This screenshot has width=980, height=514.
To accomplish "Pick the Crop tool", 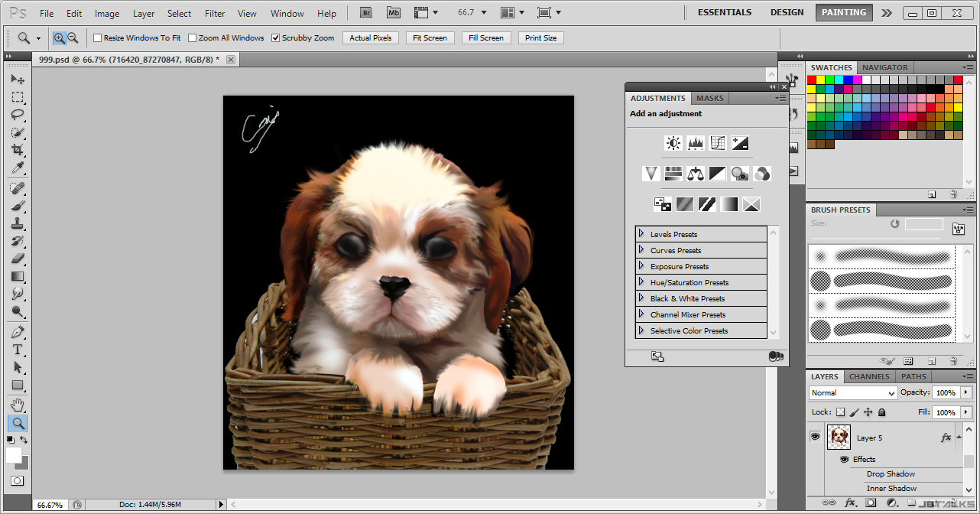I will tap(18, 150).
